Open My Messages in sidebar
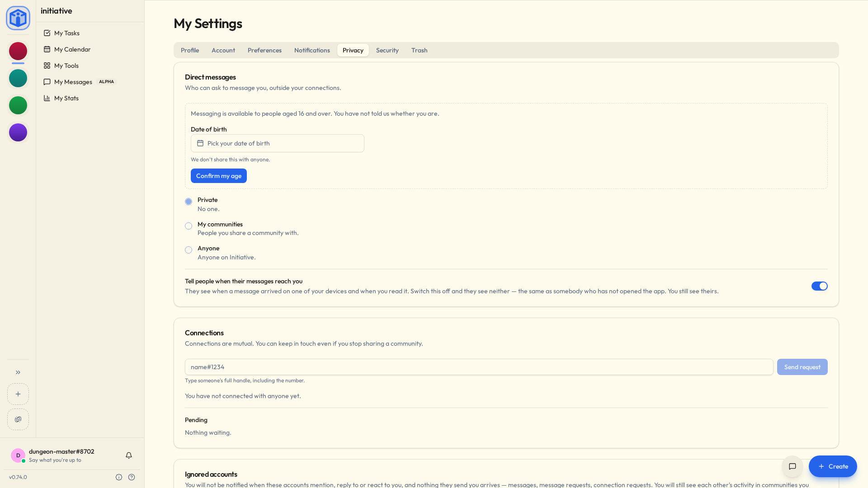868x488 pixels. (x=90, y=82)
